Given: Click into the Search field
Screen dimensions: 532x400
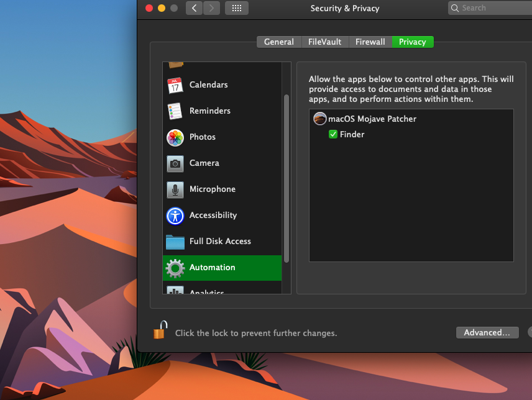Looking at the screenshot, I should click(490, 8).
